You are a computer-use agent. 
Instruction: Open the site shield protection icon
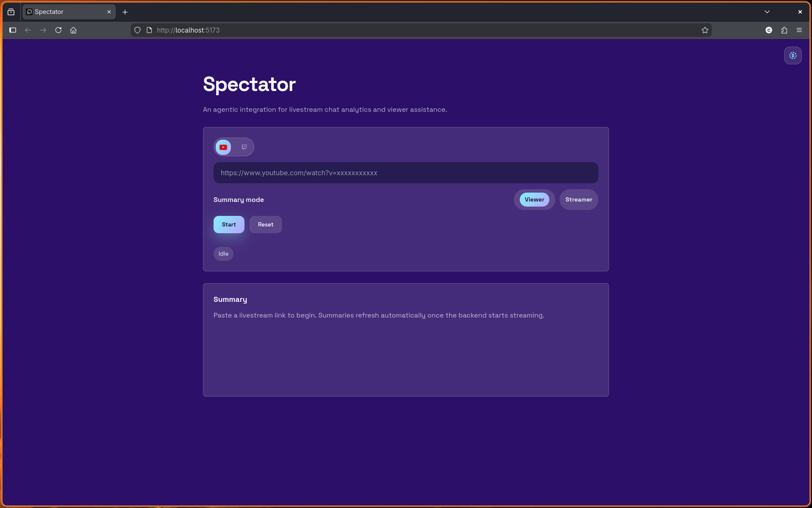tap(137, 30)
